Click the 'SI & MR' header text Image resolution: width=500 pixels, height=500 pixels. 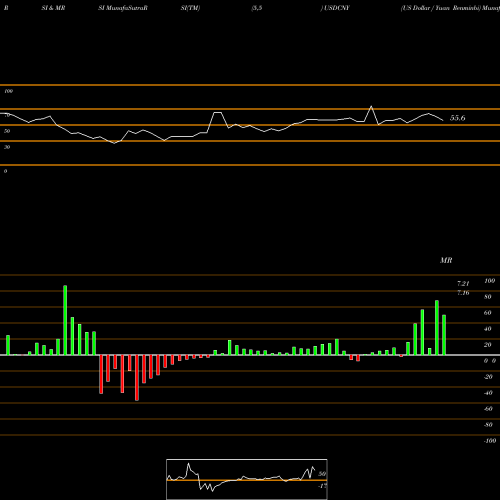pos(53,8)
